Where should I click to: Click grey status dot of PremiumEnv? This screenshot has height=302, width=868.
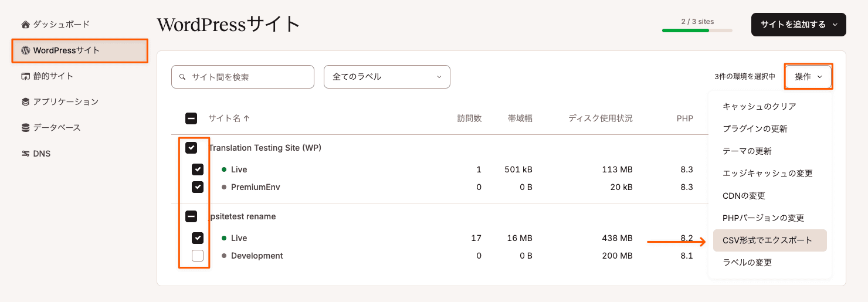pos(224,187)
